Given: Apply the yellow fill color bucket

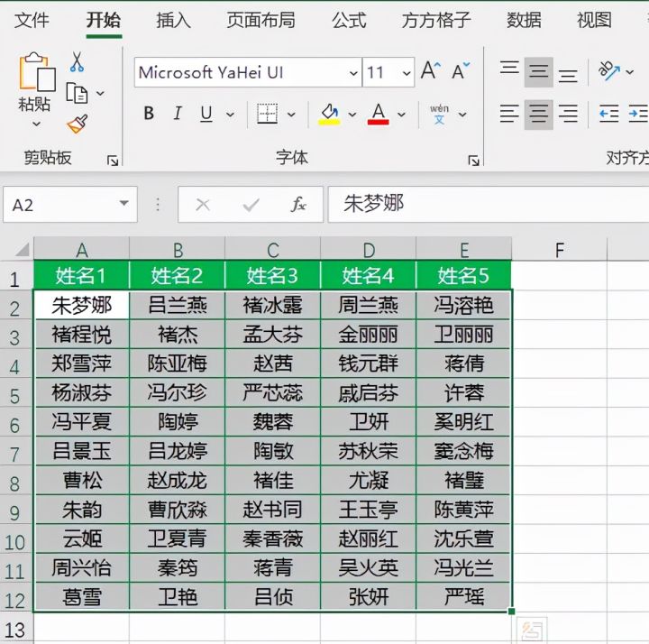Looking at the screenshot, I should (x=329, y=114).
